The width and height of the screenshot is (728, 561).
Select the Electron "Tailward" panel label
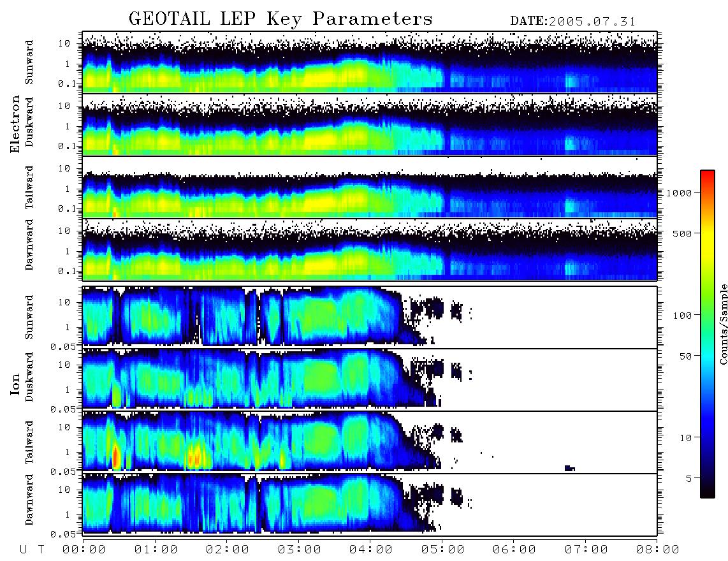29,187
